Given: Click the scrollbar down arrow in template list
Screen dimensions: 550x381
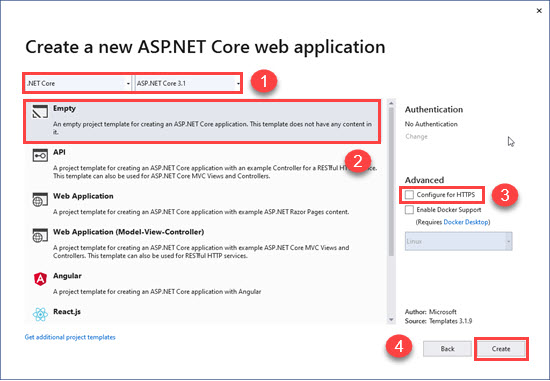Looking at the screenshot, I should pos(391,320).
